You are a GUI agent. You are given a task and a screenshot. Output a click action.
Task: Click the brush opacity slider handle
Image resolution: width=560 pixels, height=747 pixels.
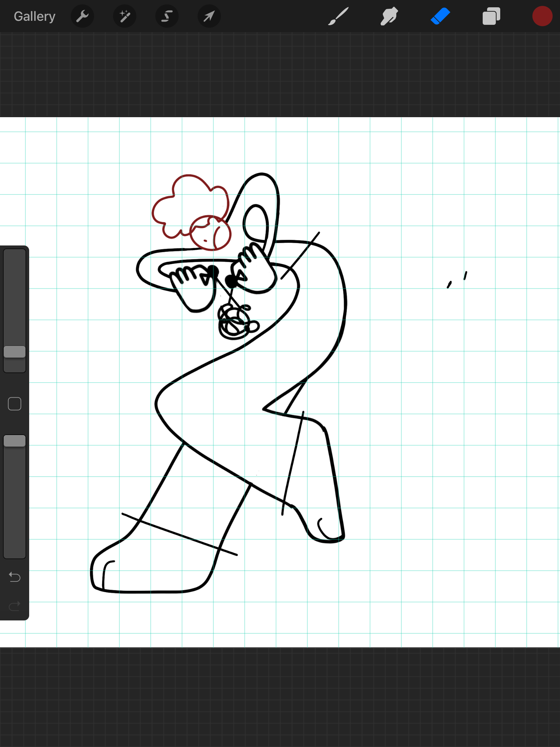pos(15,441)
